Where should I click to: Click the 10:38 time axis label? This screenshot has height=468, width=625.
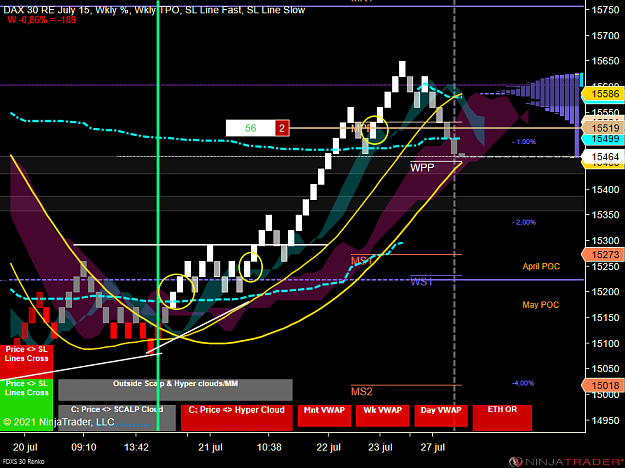pyautogui.click(x=269, y=447)
